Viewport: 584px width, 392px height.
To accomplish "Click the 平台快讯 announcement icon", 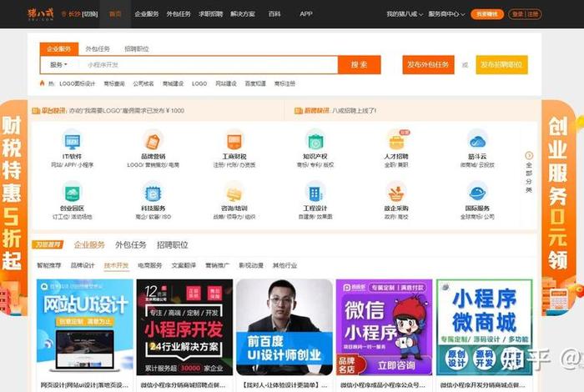I will [36, 111].
